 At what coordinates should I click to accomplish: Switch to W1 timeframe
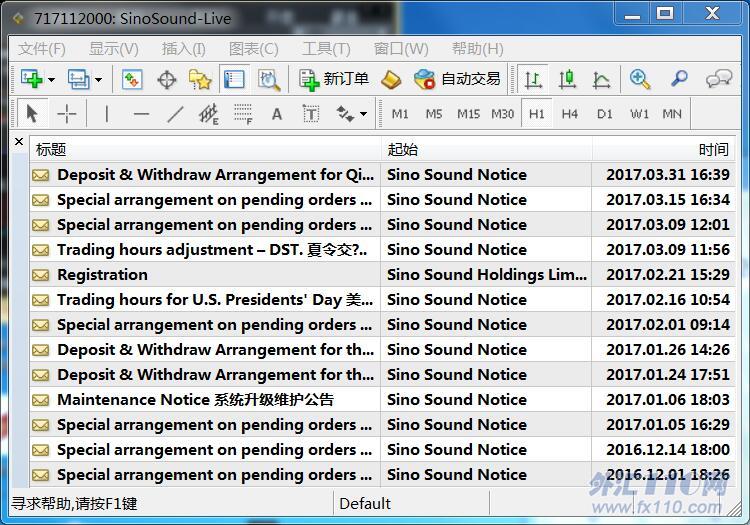tap(639, 114)
